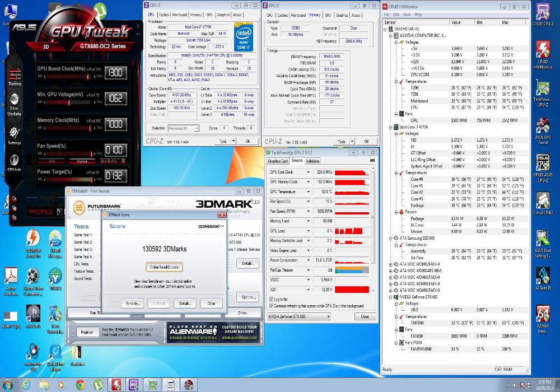The width and height of the screenshot is (560, 392).
Task: Open Xilisoft Blu-ray desktop shortcut
Action: tap(55, 244)
